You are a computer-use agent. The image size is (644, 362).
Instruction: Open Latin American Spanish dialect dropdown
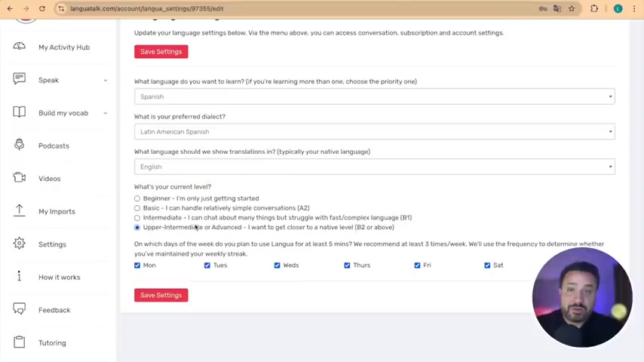(x=375, y=132)
